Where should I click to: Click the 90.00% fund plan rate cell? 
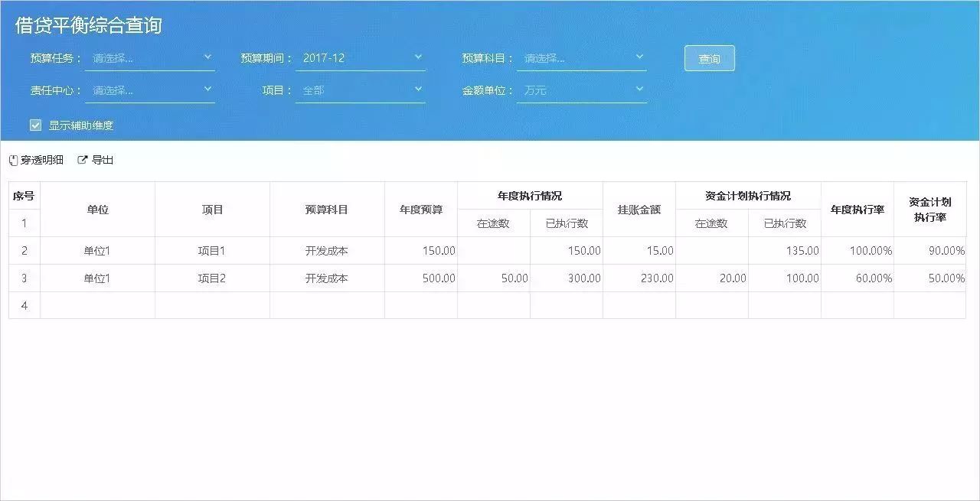[929, 251]
